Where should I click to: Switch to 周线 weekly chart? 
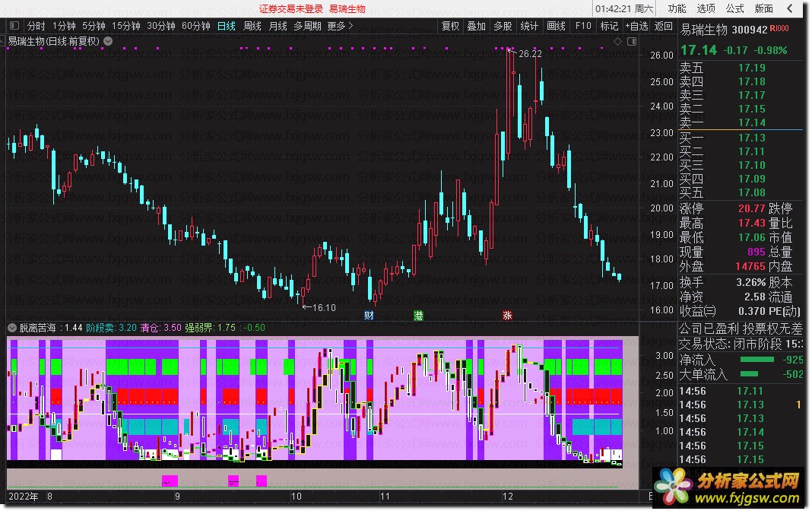click(x=252, y=26)
